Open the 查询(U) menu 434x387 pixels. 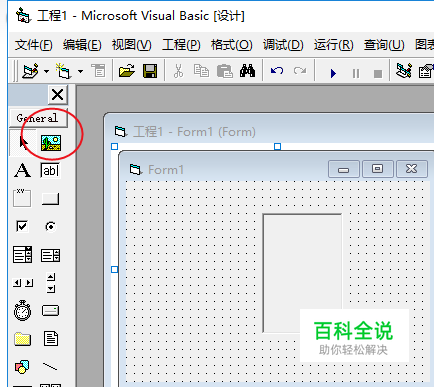point(384,45)
